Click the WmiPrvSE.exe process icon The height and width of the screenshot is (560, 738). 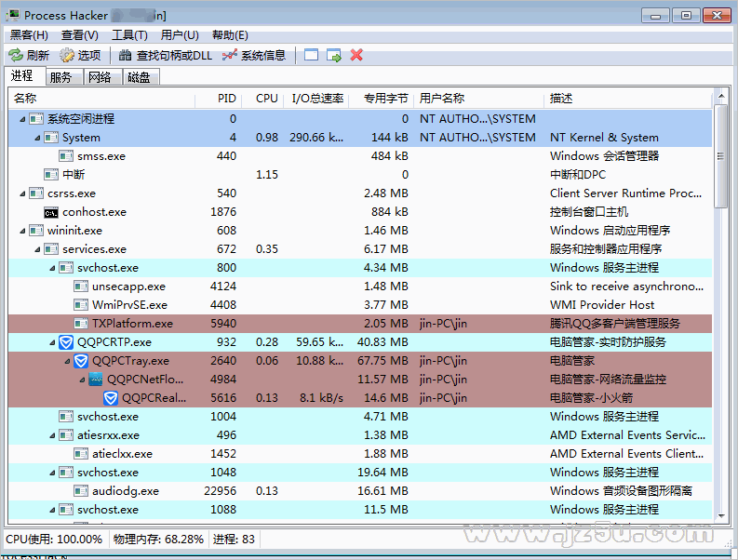coord(81,305)
